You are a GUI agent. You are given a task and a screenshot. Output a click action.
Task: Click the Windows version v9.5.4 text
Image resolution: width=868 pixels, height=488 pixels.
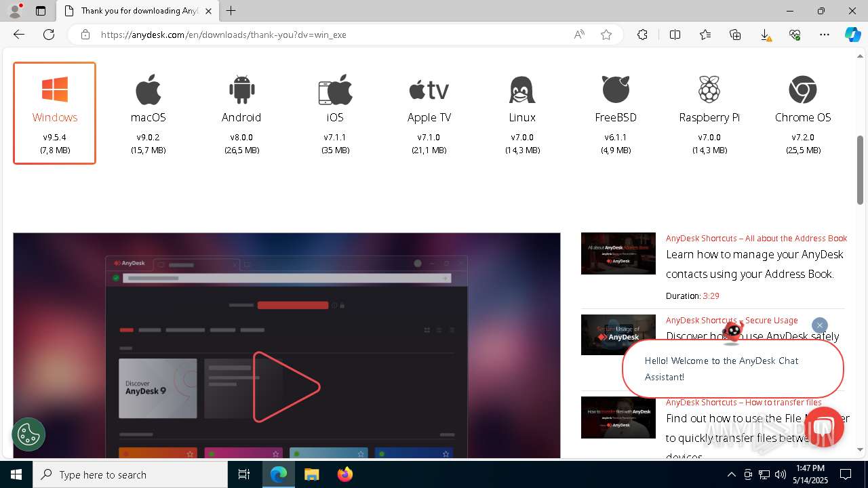[54, 138]
